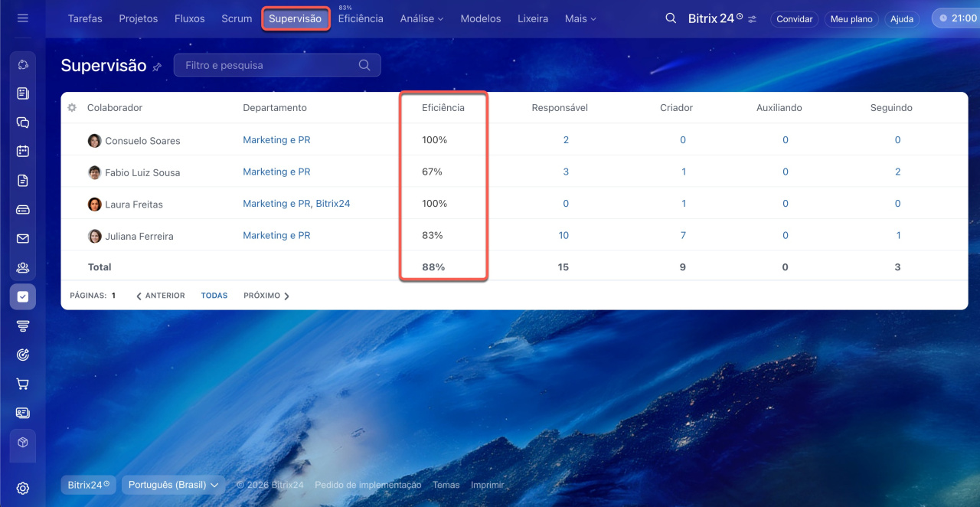This screenshot has height=507, width=980.
Task: Switch to the Eficiência tab
Action: pos(361,19)
